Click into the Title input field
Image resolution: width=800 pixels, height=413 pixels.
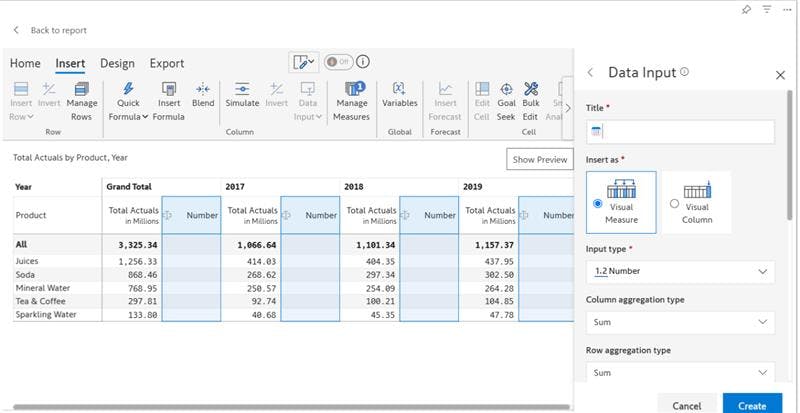[688, 132]
